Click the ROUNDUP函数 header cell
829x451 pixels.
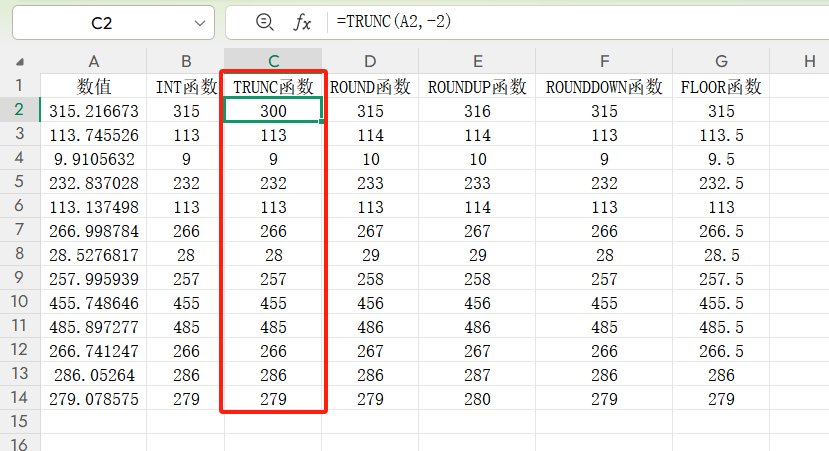coord(477,86)
